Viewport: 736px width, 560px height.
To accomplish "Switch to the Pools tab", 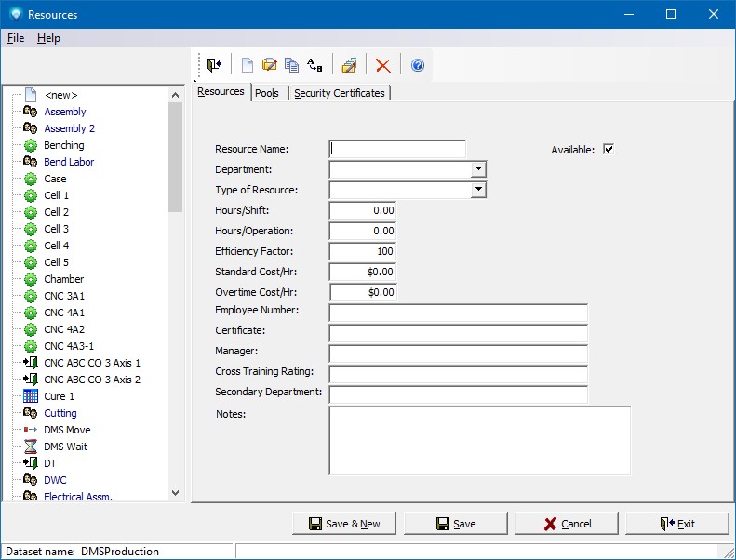I will 267,93.
